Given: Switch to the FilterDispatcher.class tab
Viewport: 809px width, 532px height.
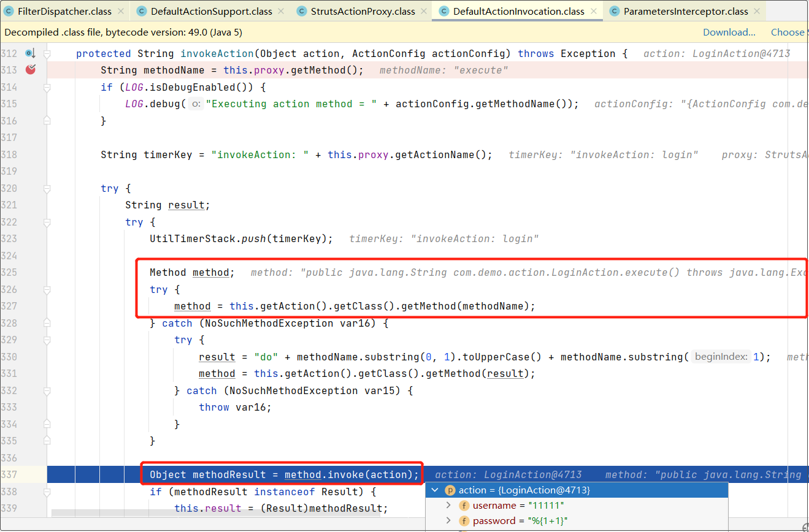Looking at the screenshot, I should pyautogui.click(x=65, y=11).
